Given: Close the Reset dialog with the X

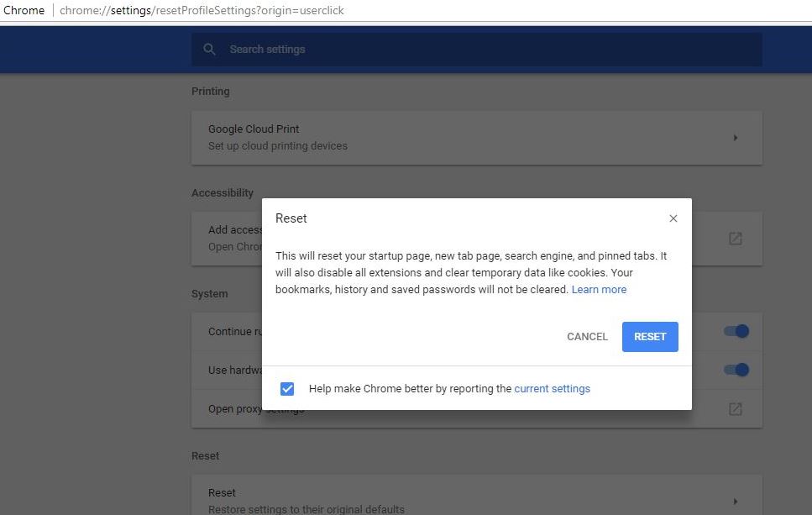Looking at the screenshot, I should click(673, 218).
